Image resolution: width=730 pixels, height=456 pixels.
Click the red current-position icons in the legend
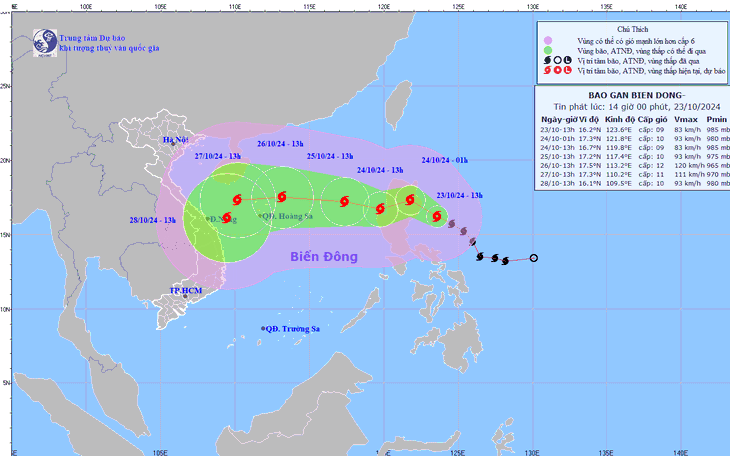coord(558,71)
